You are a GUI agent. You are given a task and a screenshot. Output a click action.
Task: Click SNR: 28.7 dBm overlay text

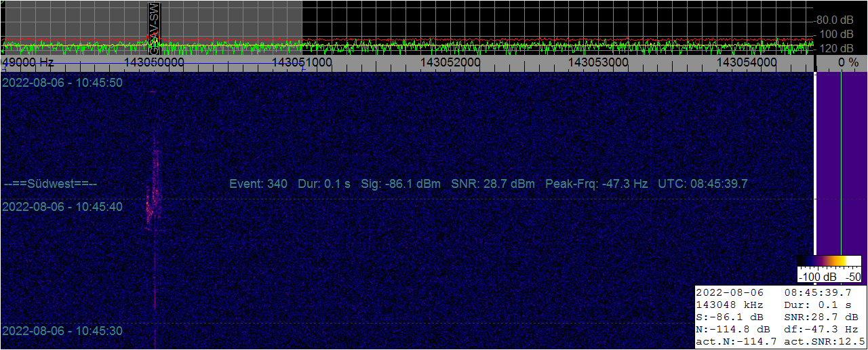[x=492, y=184]
